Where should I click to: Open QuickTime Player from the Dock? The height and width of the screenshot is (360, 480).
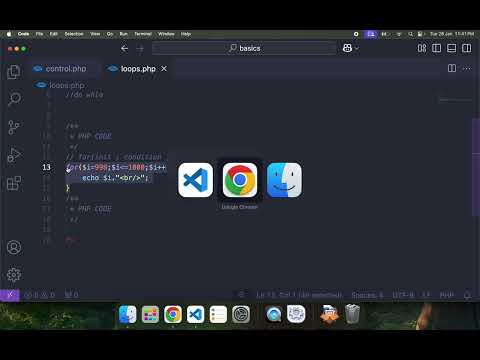274,314
